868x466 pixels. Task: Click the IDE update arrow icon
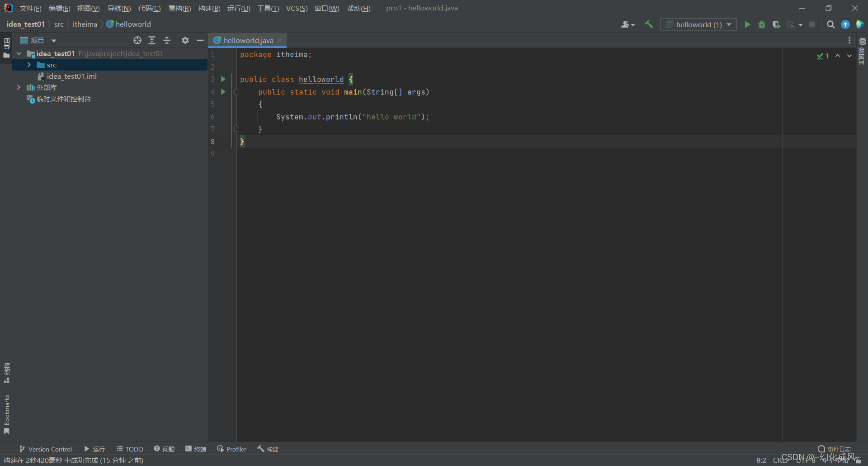pos(845,24)
